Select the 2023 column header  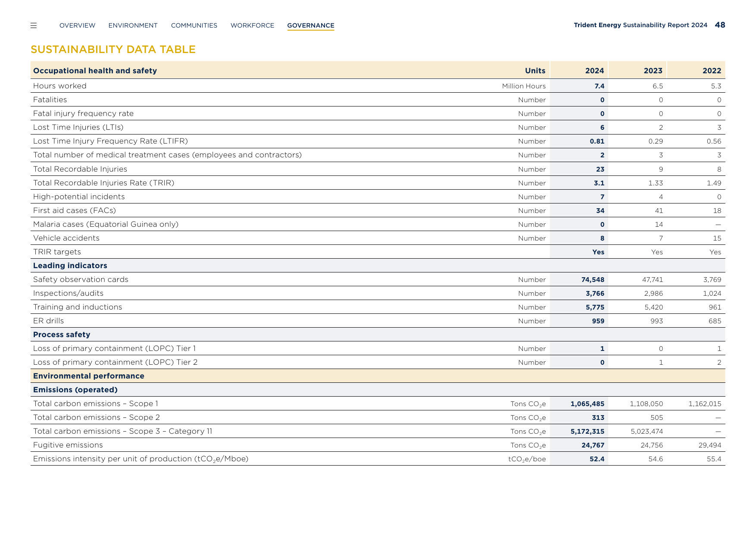[x=653, y=71]
